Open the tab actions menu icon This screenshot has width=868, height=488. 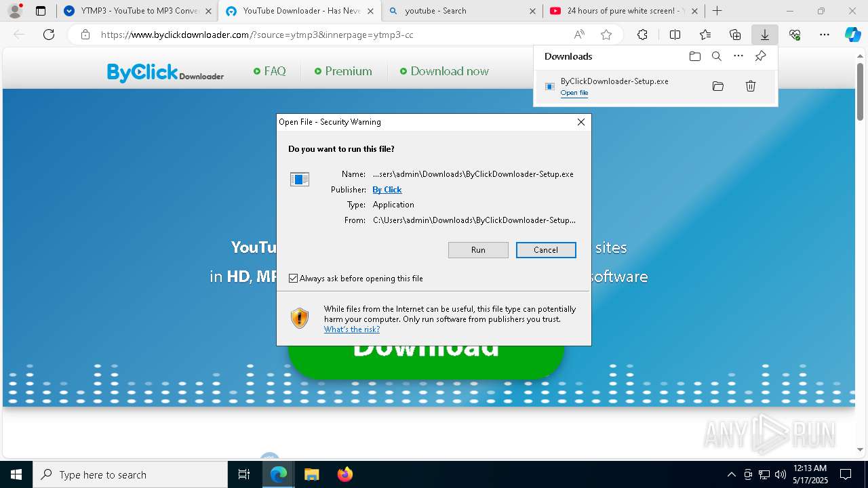pyautogui.click(x=41, y=11)
